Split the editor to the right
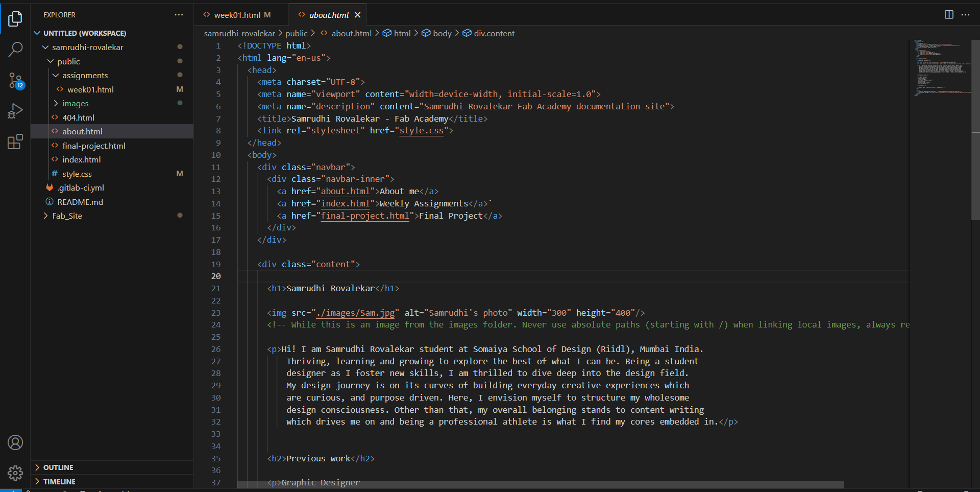980x492 pixels. coord(949,15)
